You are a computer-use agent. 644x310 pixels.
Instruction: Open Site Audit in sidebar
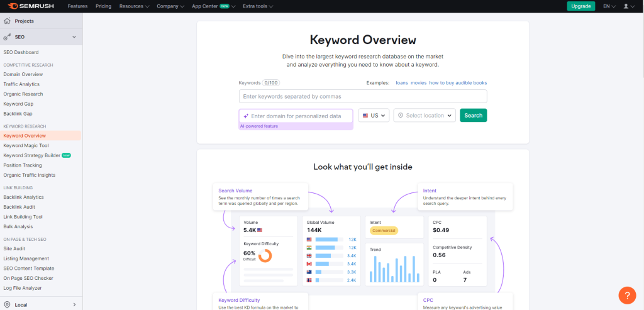click(x=14, y=248)
